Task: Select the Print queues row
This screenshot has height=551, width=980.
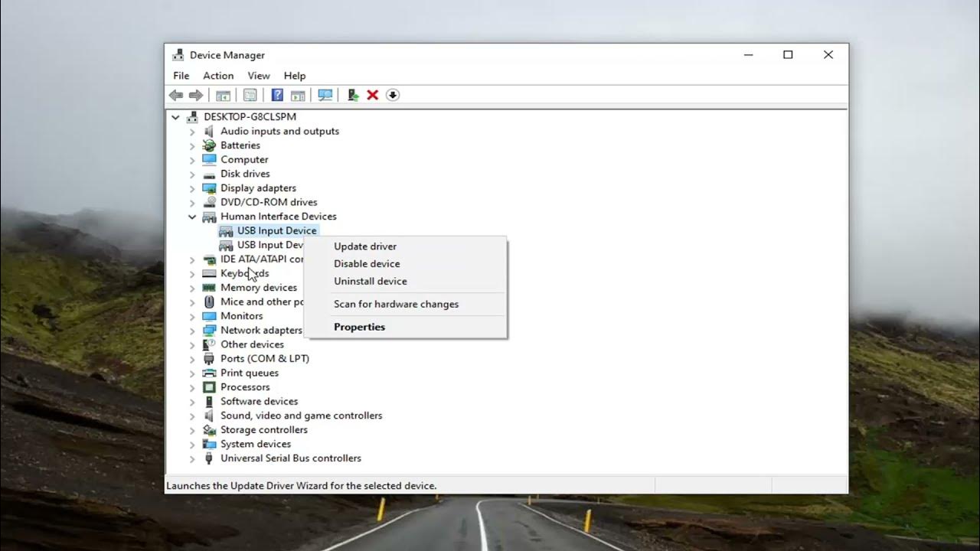Action: 250,373
